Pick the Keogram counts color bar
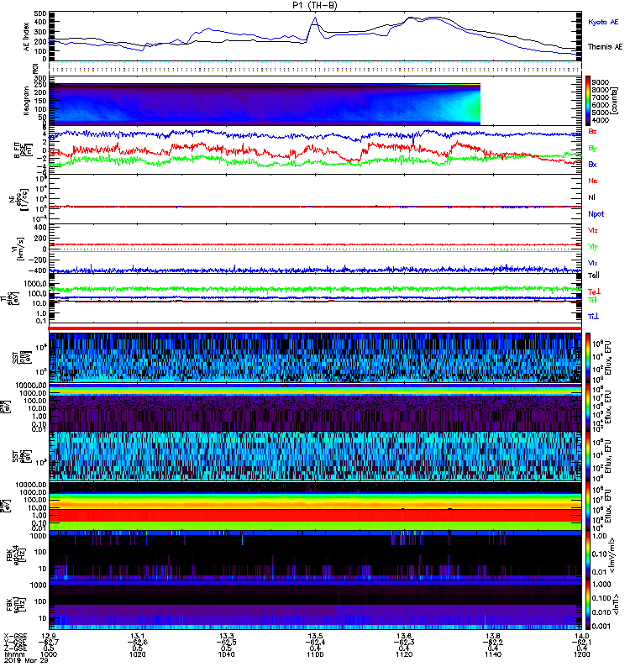Image resolution: width=630 pixels, height=672 pixels. point(588,100)
